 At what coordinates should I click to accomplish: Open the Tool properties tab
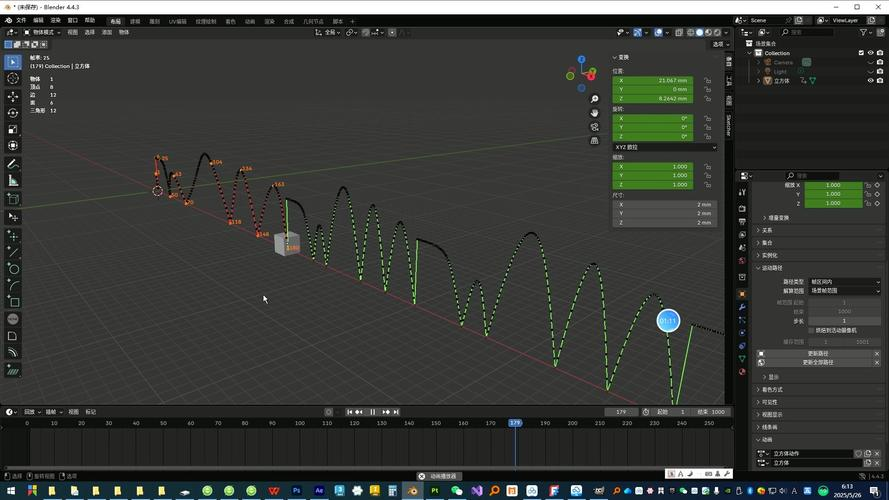[x=742, y=193]
